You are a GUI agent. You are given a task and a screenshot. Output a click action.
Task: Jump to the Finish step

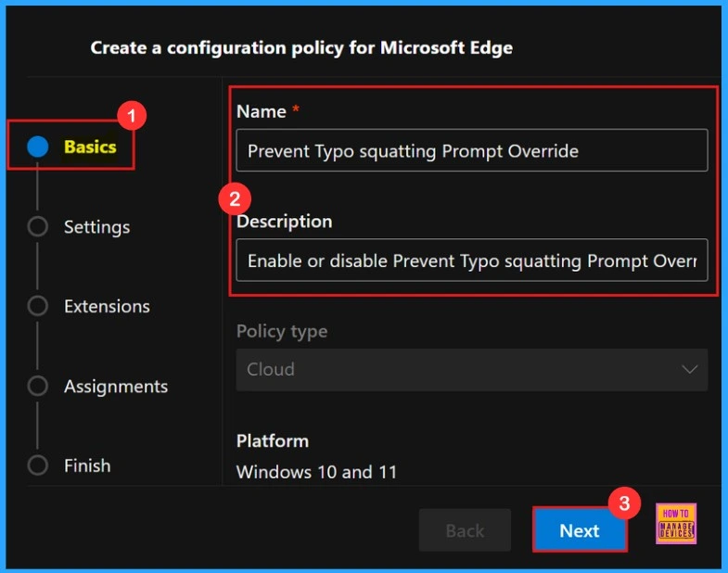(x=87, y=465)
